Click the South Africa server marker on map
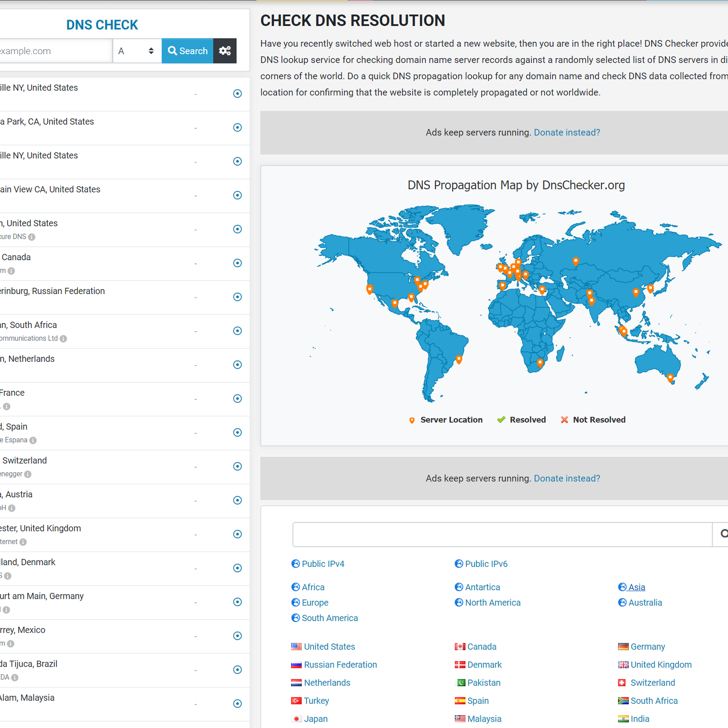 click(x=540, y=363)
